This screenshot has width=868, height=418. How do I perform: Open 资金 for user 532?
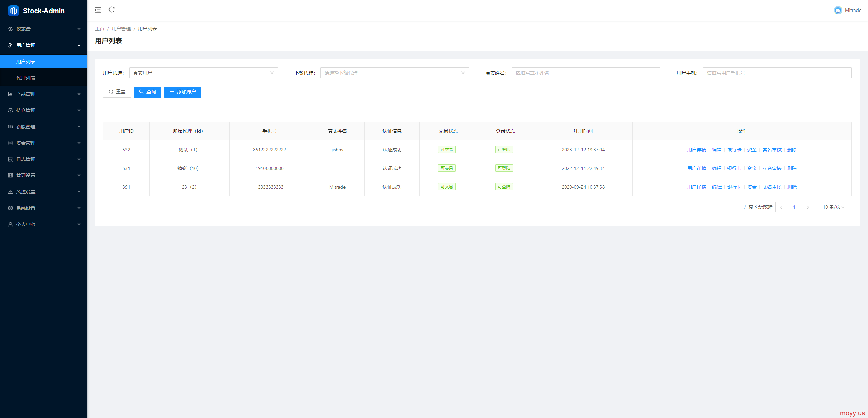tap(752, 150)
